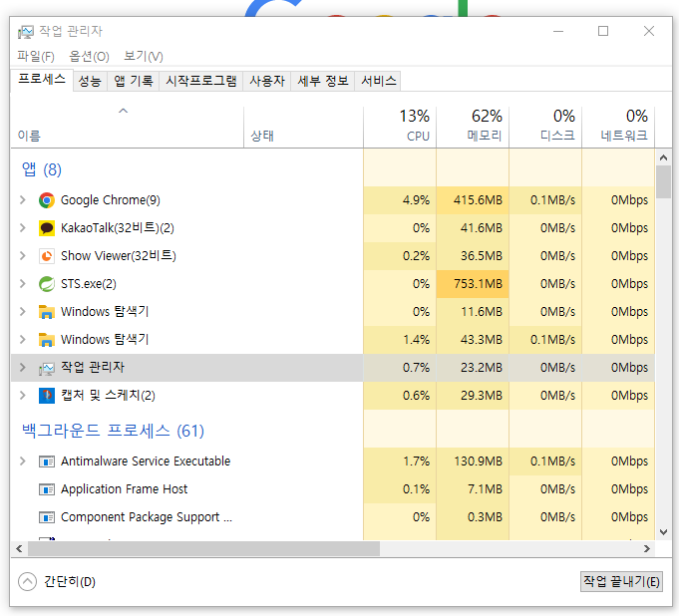Expand Windows 탐색기 using 11.6MB
The height and width of the screenshot is (616, 679).
23,312
